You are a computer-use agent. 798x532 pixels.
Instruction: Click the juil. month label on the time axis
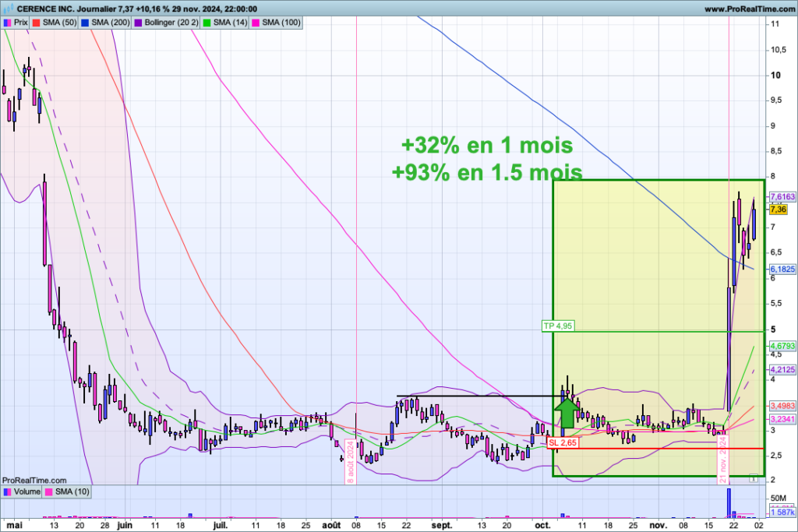pos(220,526)
